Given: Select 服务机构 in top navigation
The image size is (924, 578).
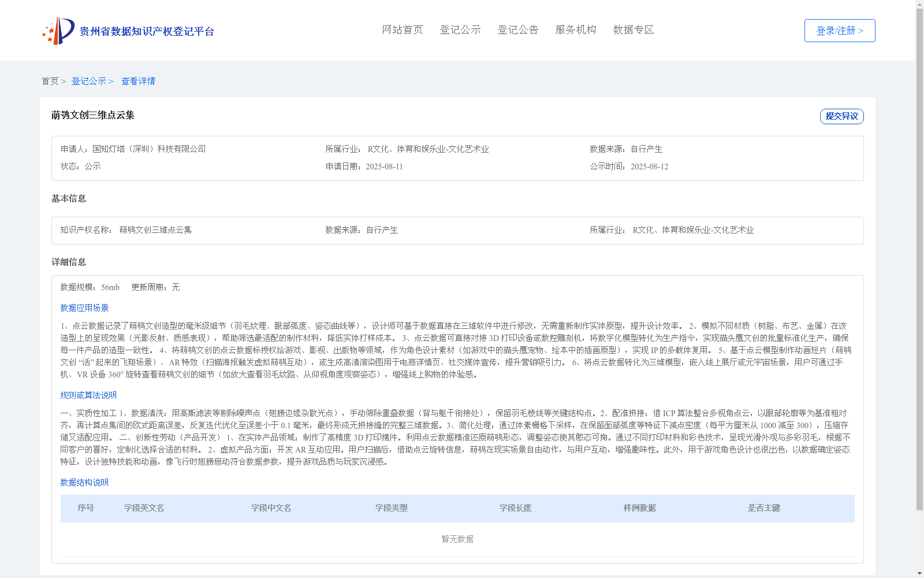Looking at the screenshot, I should pyautogui.click(x=576, y=30).
